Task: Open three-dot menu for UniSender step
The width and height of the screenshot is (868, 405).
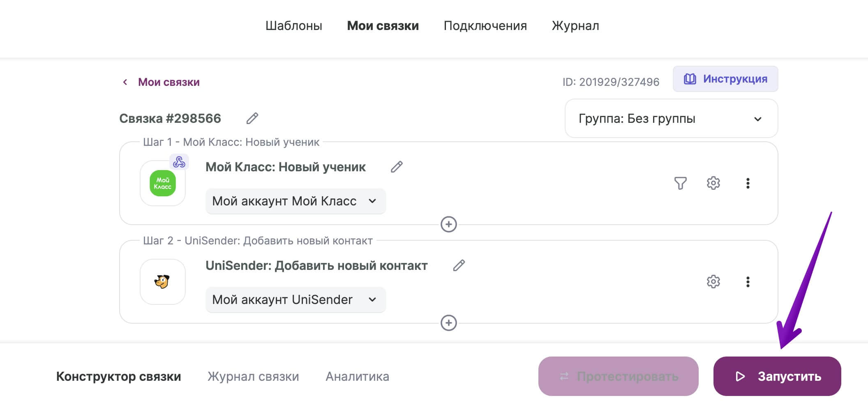Action: coord(748,282)
